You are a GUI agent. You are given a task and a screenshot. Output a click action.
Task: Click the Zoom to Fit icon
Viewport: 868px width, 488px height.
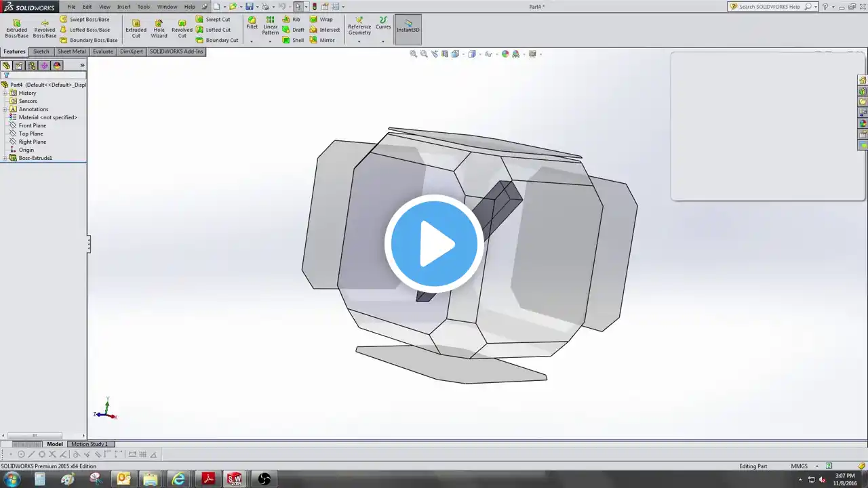coord(413,54)
